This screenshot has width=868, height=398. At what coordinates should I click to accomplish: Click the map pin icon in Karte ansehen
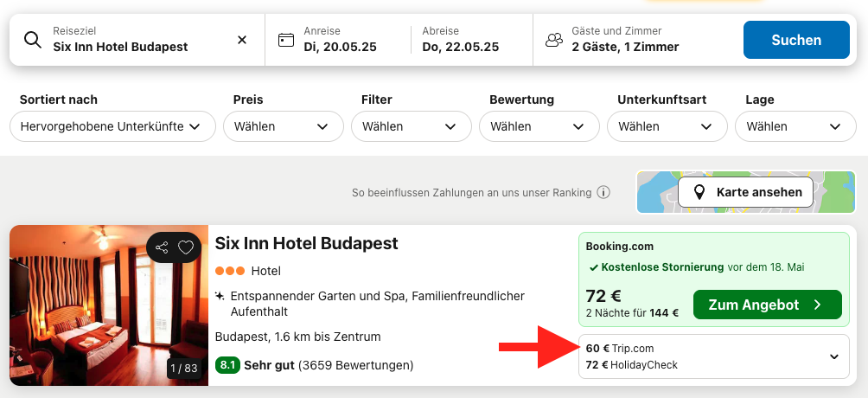(x=699, y=192)
